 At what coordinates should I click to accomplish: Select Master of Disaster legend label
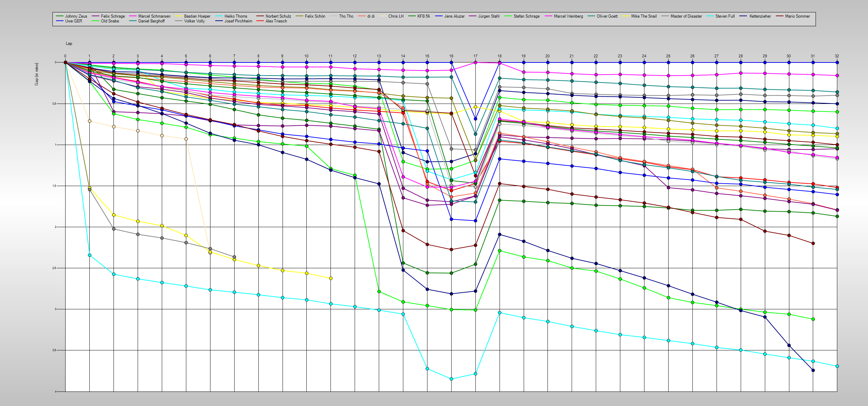(x=686, y=16)
